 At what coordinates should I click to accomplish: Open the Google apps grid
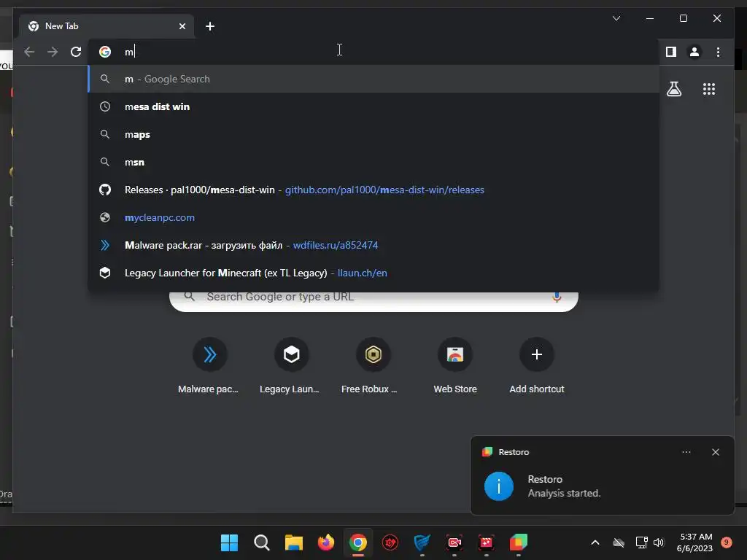point(709,88)
